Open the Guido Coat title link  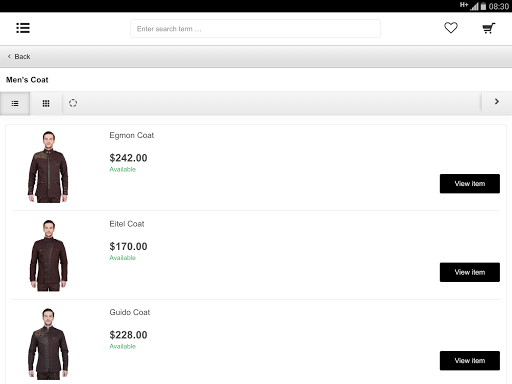[x=130, y=312]
